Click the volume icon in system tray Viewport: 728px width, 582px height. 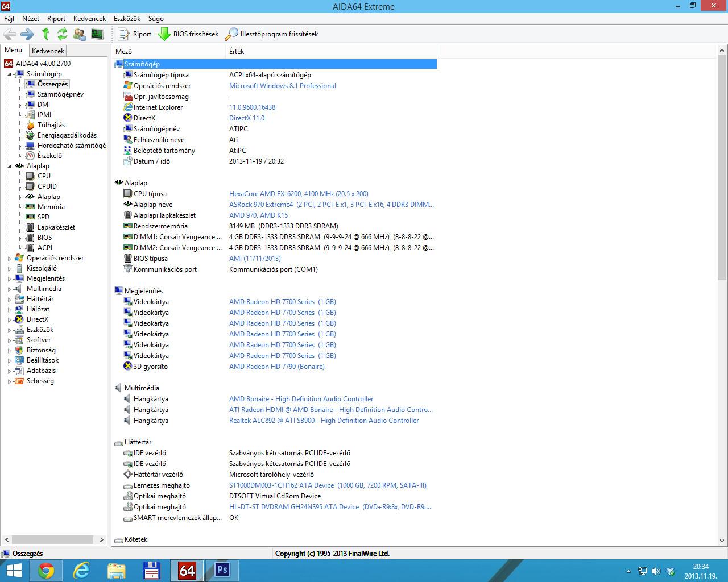(656, 571)
